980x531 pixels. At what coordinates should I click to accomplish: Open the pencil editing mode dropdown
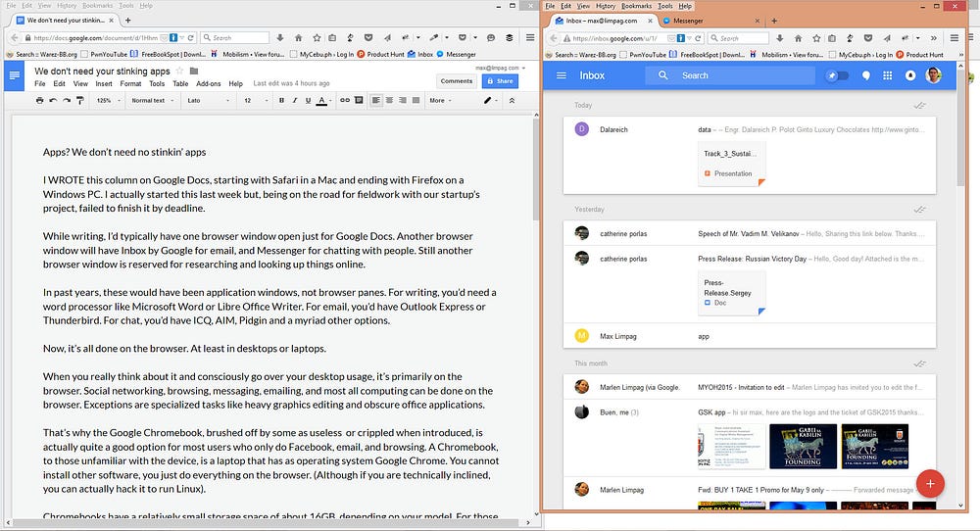(491, 100)
